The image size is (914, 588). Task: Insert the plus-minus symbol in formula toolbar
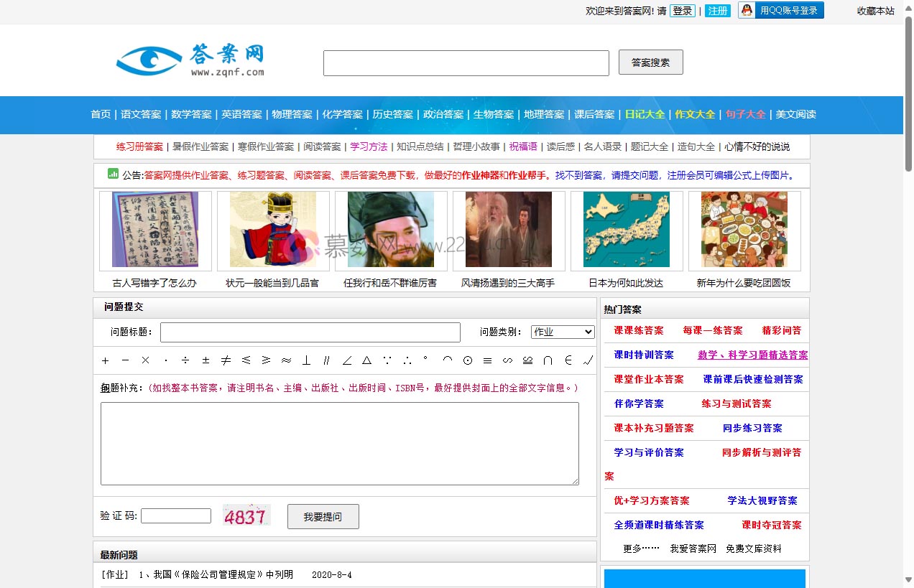[205, 360]
